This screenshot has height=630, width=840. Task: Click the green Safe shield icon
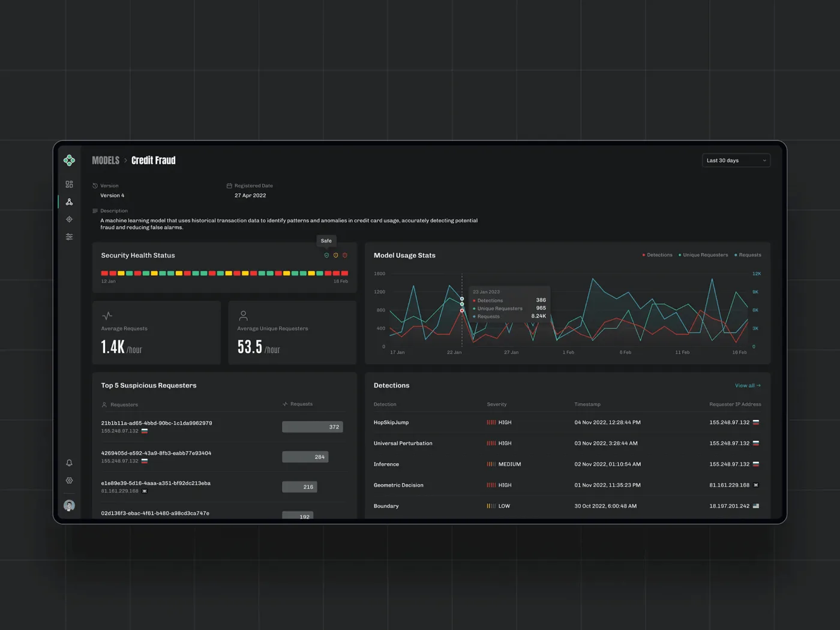coord(326,255)
